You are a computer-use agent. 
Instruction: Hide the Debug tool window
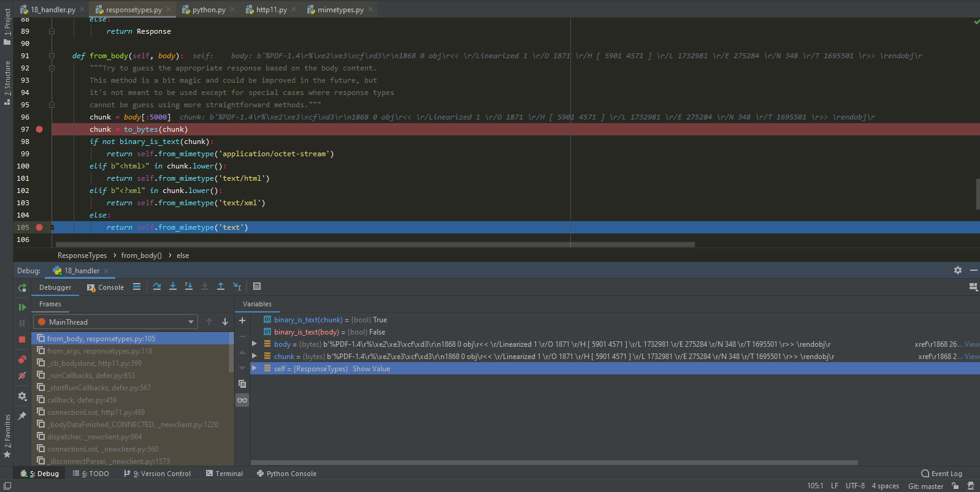(x=973, y=270)
